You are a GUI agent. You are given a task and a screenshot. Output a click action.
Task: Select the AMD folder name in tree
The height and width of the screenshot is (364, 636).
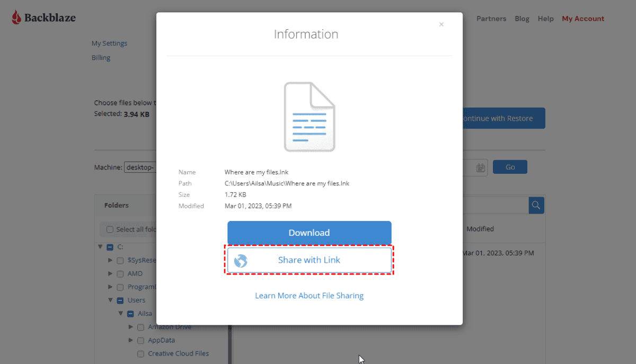pos(135,274)
